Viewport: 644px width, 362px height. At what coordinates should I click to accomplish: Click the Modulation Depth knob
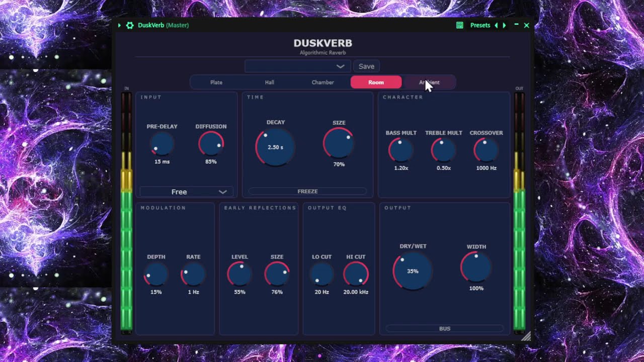(156, 275)
